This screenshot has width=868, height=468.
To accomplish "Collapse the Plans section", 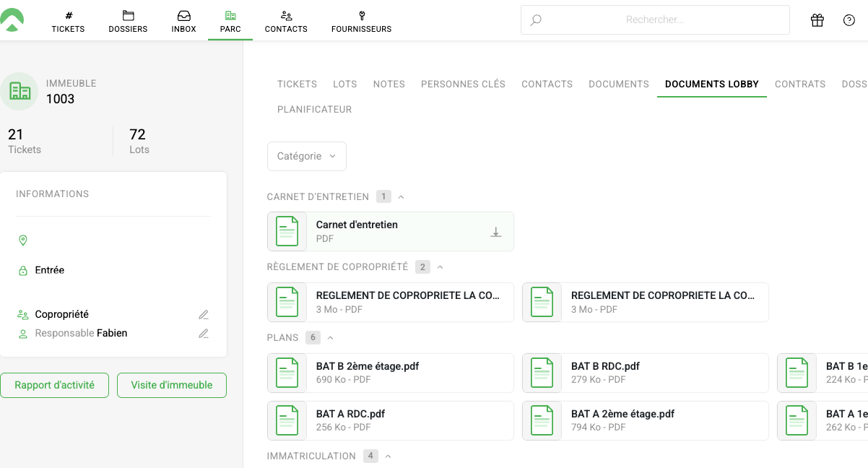I will point(331,338).
